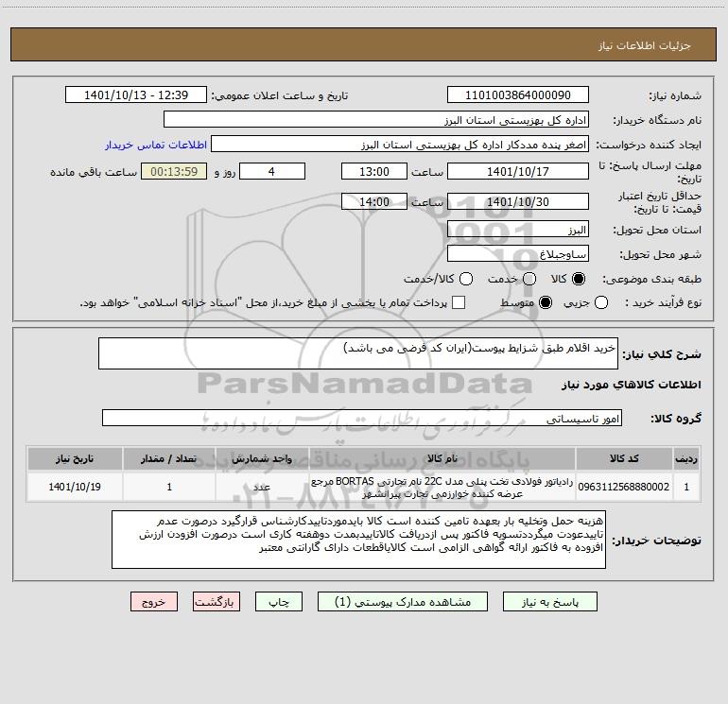The width and height of the screenshot is (728, 704).
Task: Click the delivery province field البرز
Action: click(518, 230)
